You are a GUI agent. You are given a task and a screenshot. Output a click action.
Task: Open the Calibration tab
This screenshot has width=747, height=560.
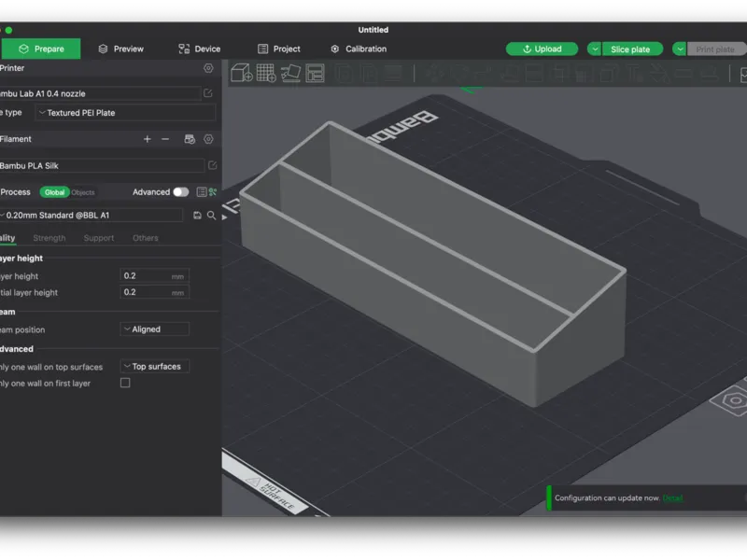pos(359,49)
